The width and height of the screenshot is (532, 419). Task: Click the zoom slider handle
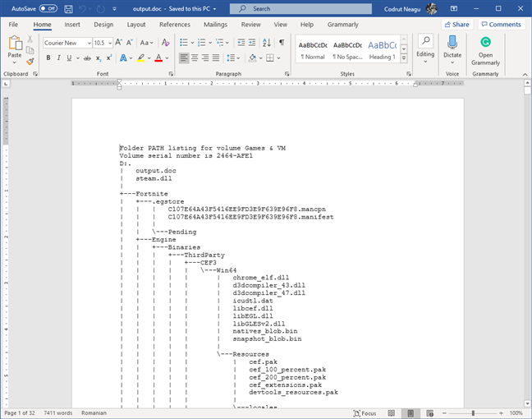click(x=473, y=413)
